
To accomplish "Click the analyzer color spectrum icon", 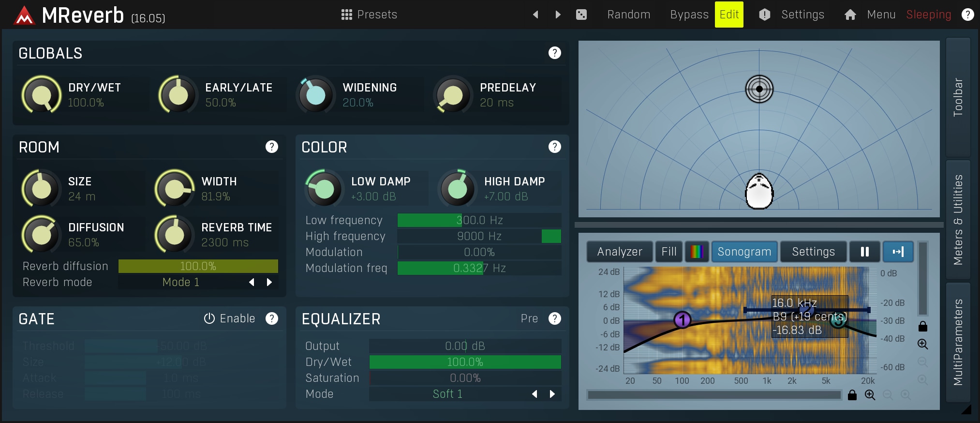I will pos(697,252).
